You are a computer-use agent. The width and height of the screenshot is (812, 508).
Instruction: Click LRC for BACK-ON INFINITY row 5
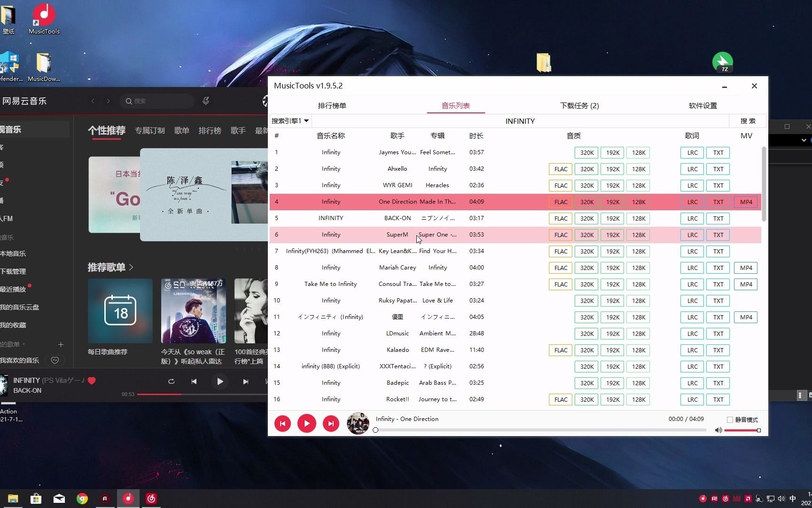[692, 218]
